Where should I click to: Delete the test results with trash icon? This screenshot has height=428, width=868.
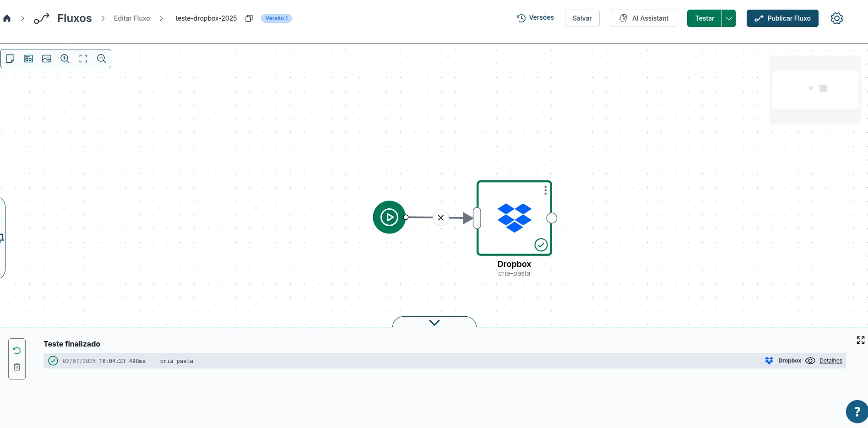point(17,367)
